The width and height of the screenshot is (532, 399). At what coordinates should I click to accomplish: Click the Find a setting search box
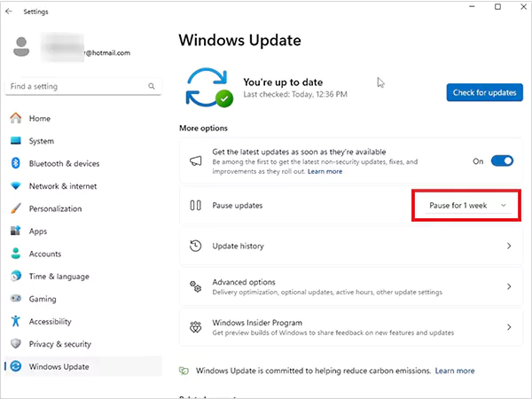[x=83, y=86]
